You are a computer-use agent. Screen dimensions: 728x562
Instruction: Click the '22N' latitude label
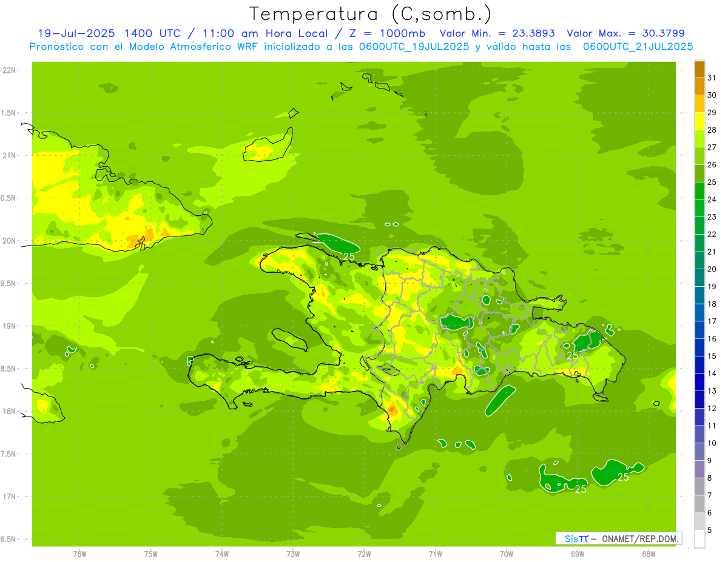click(x=9, y=70)
